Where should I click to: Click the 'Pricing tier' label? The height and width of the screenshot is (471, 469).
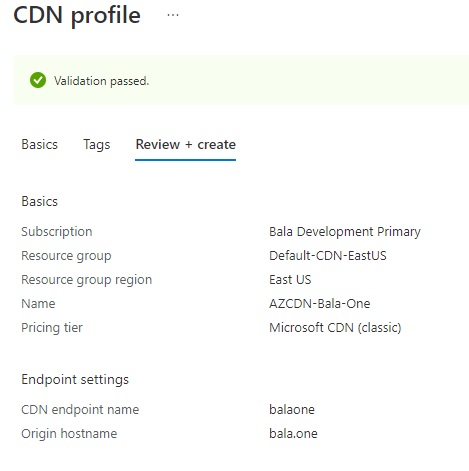pos(52,328)
